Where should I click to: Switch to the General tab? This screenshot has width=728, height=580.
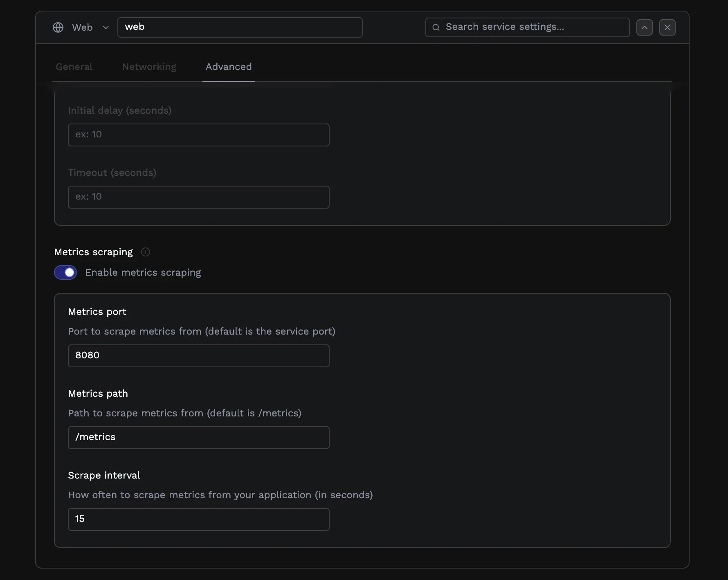tap(74, 67)
